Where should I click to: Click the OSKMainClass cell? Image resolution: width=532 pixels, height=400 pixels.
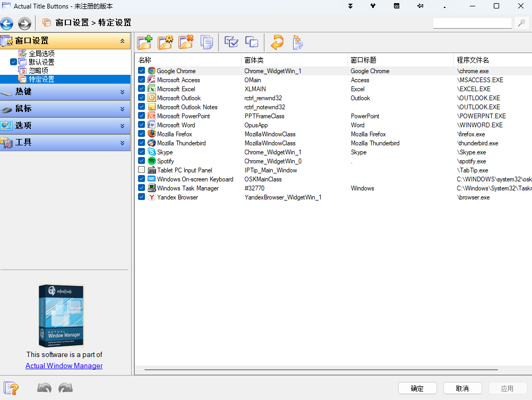263,179
